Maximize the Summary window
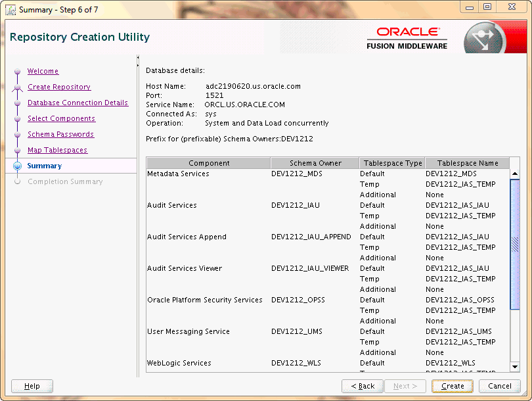Screen dimensions: 532x401 click(487, 7)
